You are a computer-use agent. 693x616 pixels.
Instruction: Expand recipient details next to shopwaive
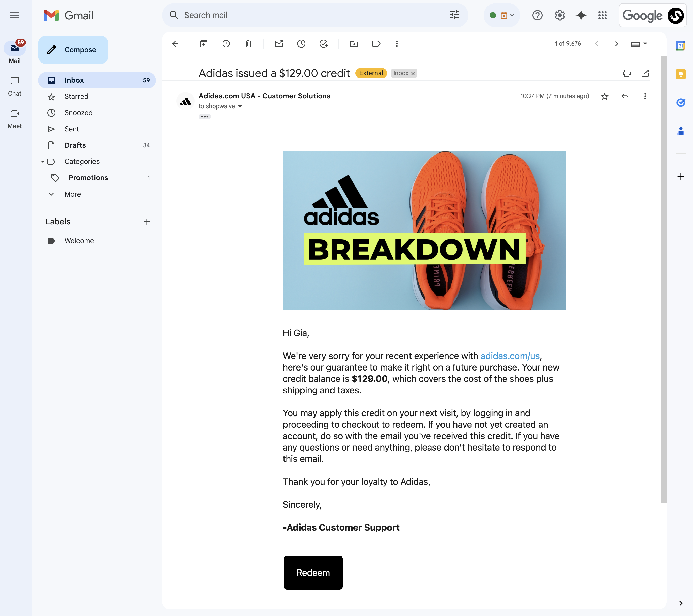point(240,106)
